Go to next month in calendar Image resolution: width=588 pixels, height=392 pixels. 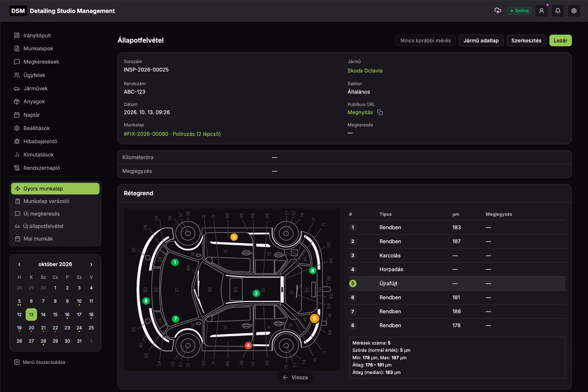pyautogui.click(x=91, y=265)
